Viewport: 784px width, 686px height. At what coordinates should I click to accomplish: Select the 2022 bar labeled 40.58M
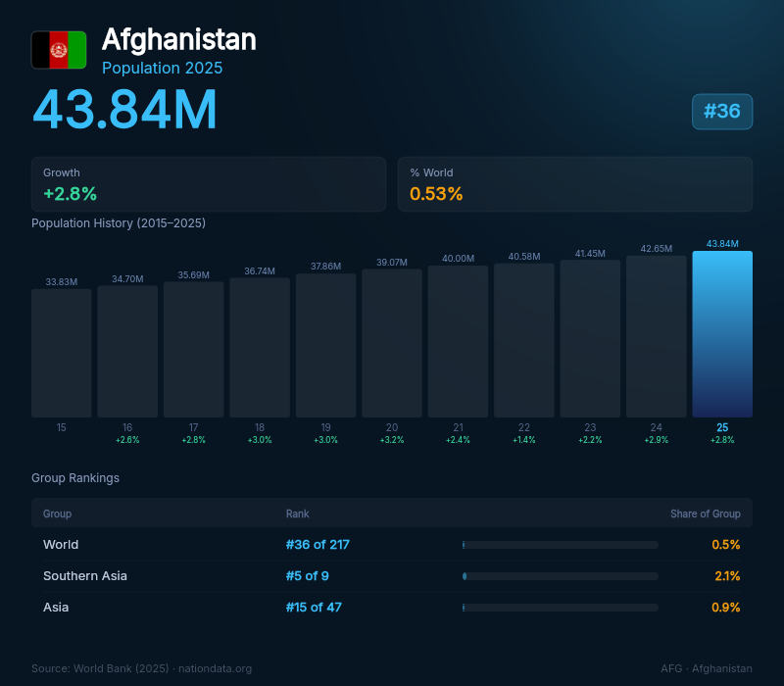click(524, 340)
